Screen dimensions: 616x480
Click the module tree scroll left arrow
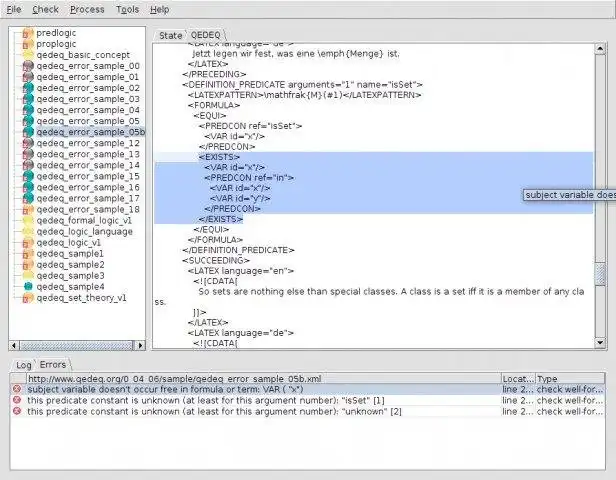pyautogui.click(x=14, y=345)
